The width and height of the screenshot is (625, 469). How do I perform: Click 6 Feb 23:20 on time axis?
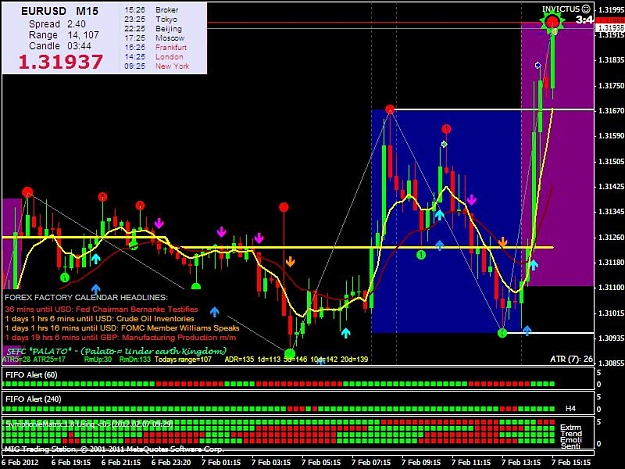[x=171, y=462]
